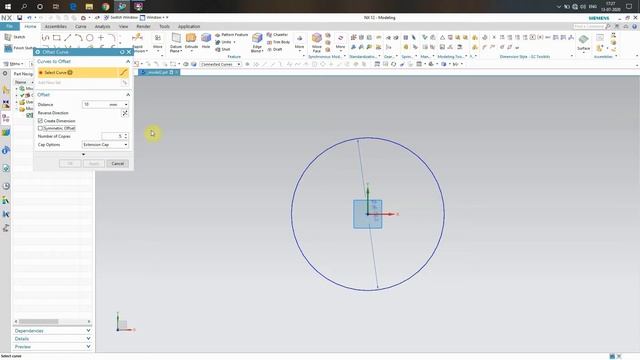Collapse the Curves to Offset section

128,62
